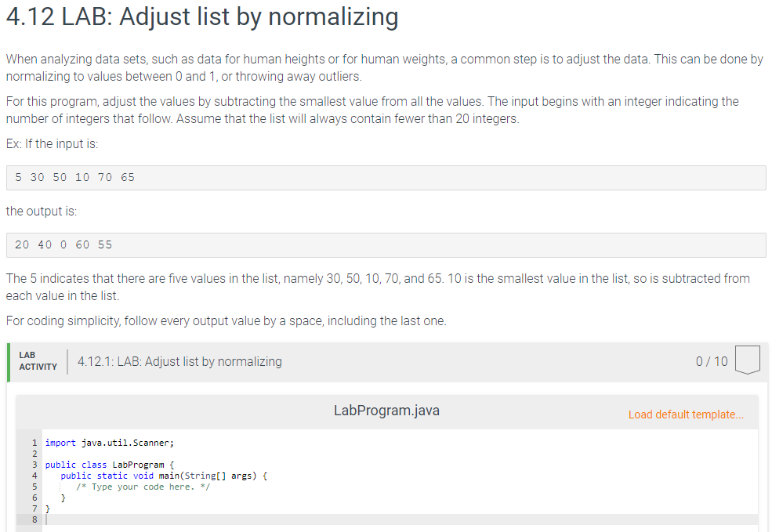Click the 4.12.1 LAB activity title

click(179, 362)
